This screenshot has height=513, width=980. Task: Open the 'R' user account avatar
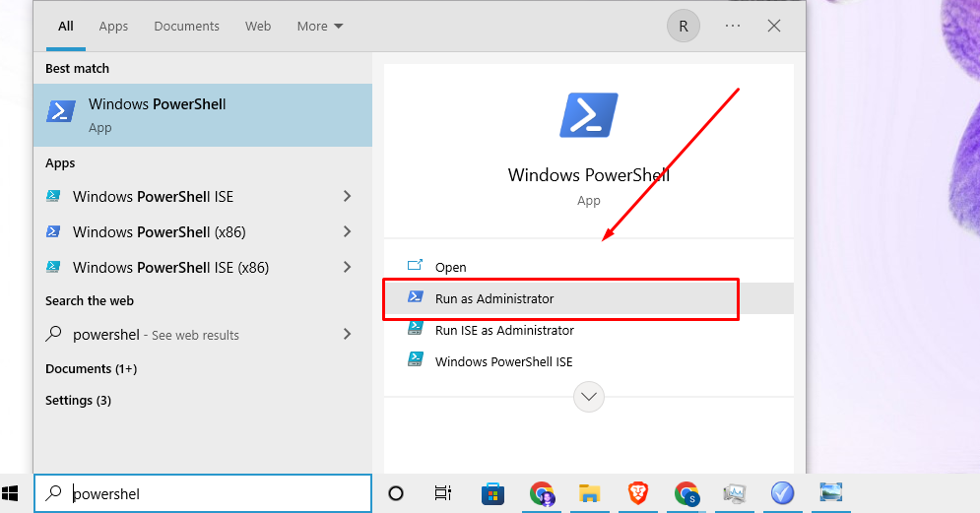point(684,27)
